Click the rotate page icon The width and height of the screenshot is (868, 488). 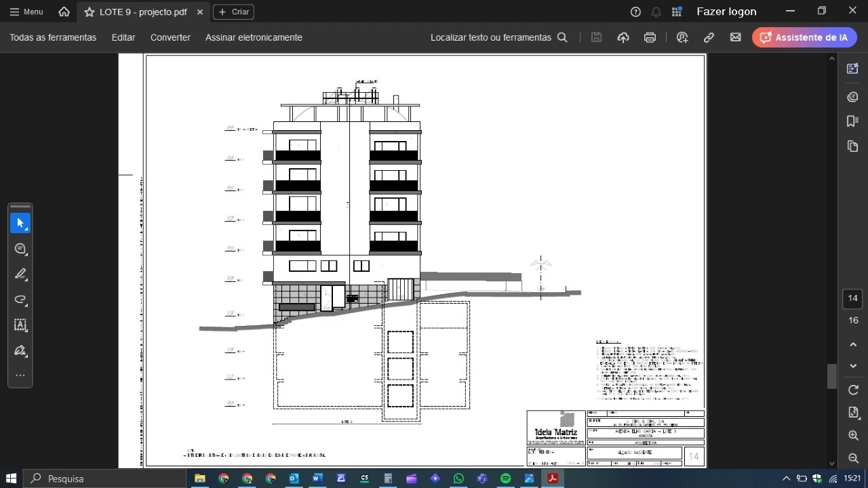coord(853,390)
